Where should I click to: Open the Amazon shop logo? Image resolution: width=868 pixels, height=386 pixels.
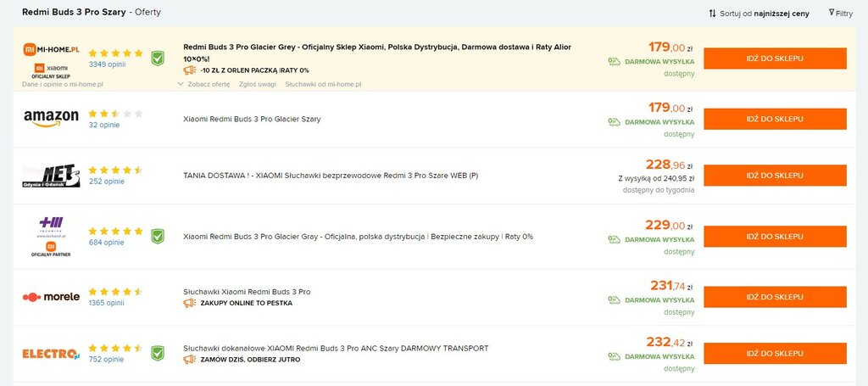click(x=51, y=118)
